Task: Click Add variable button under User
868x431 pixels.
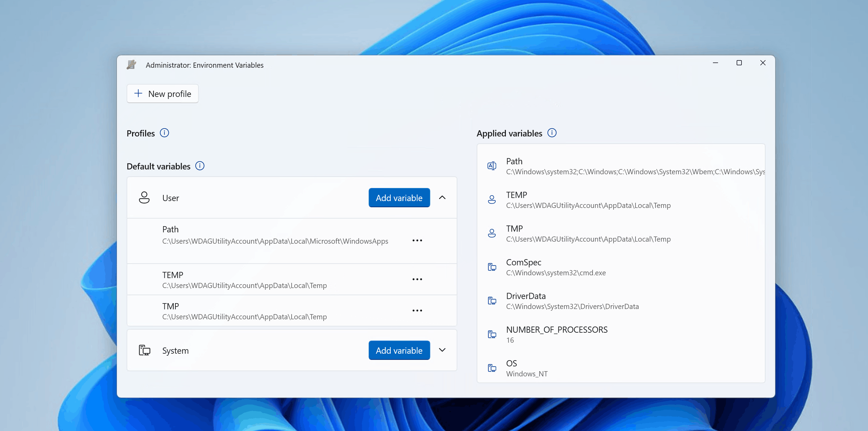Action: (399, 198)
